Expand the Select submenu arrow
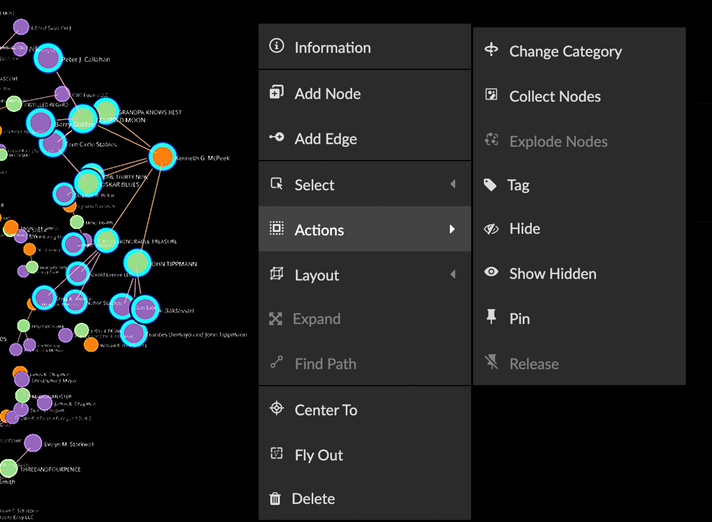 click(x=452, y=185)
